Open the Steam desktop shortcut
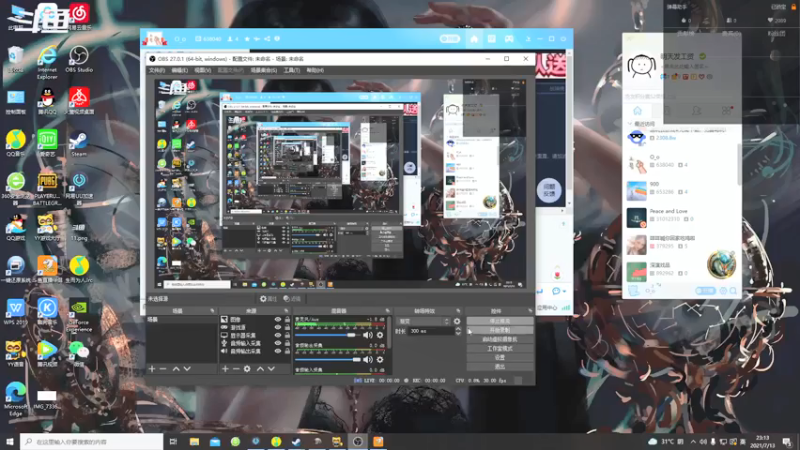Screen dimensions: 800x450 point(79,143)
